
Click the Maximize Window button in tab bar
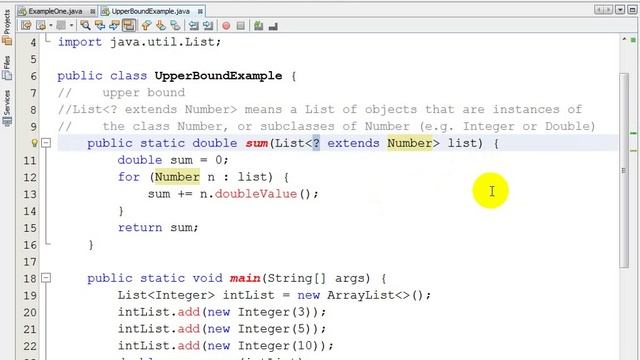(632, 10)
